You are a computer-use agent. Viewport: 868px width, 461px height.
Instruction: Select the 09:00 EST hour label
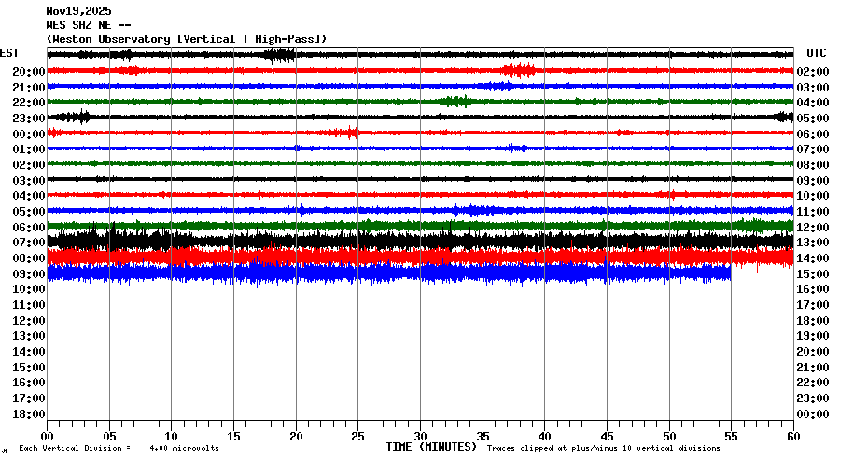click(x=29, y=274)
